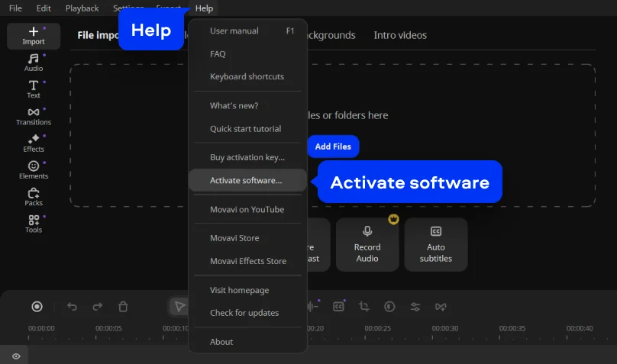The width and height of the screenshot is (617, 364).
Task: Open the Tools panel in sidebar
Action: pos(34,224)
